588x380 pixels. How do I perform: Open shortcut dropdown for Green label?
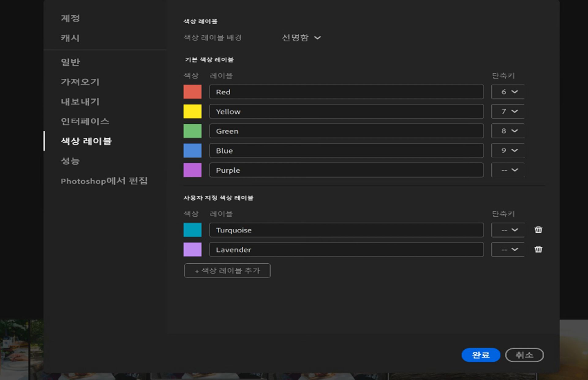click(508, 131)
